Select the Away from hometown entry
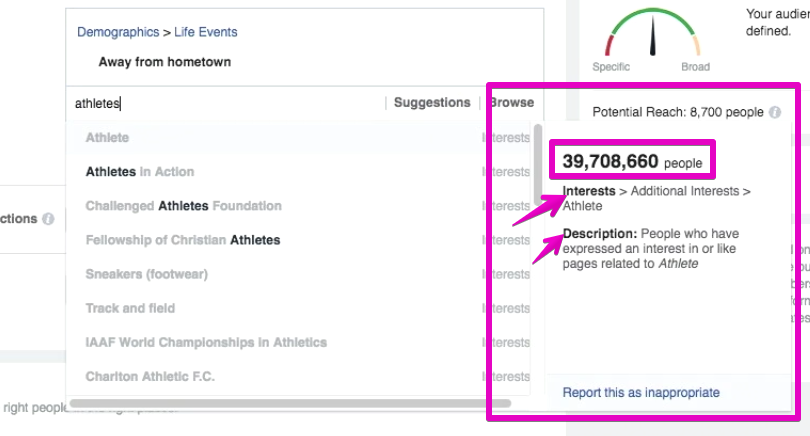 [x=165, y=62]
